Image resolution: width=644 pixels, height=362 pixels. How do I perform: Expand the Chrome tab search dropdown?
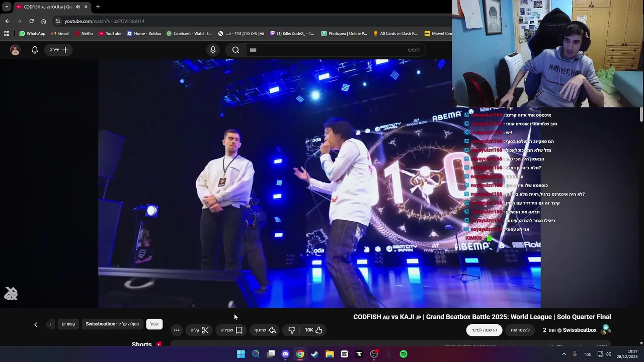point(6,7)
